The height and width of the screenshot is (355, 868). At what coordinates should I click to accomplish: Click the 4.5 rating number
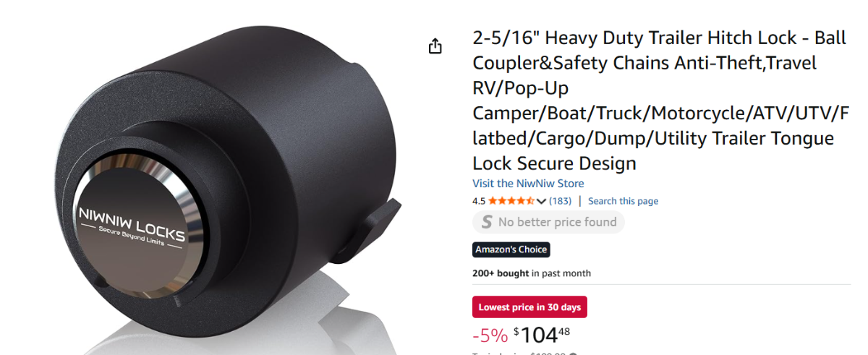pyautogui.click(x=479, y=201)
